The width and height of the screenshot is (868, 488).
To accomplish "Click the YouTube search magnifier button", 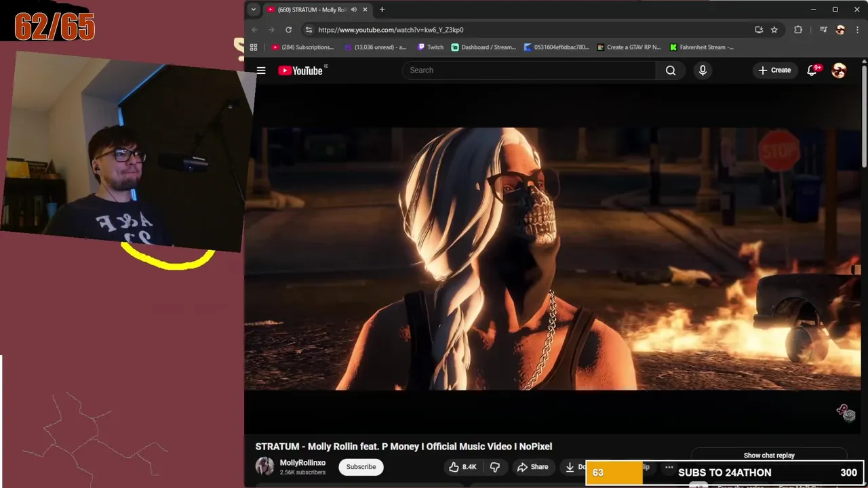I will 671,70.
